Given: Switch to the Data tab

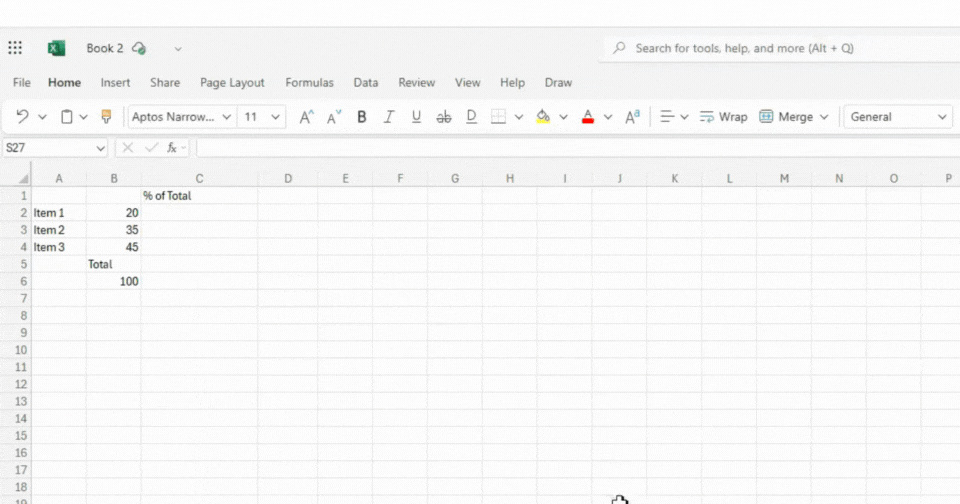Looking at the screenshot, I should pos(366,83).
